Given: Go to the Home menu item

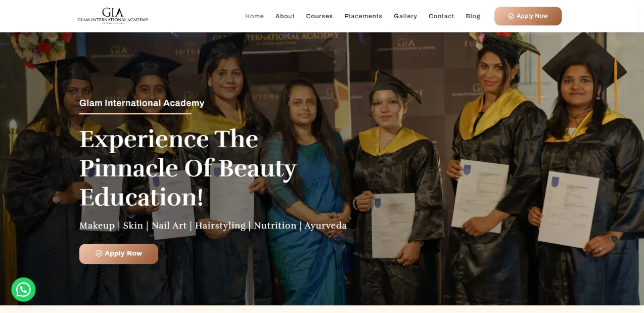Looking at the screenshot, I should (255, 16).
